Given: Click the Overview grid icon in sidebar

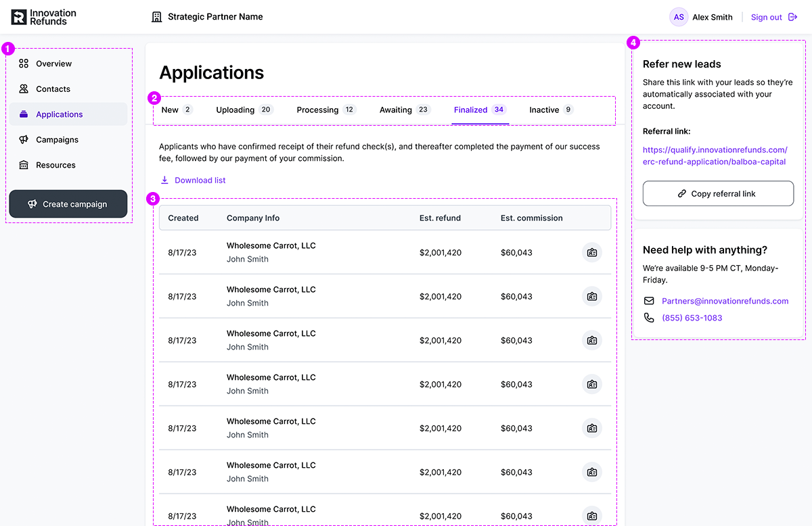Looking at the screenshot, I should point(24,64).
